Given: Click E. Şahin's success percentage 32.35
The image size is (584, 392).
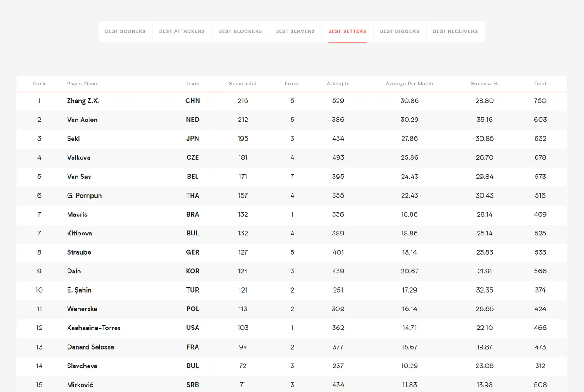Looking at the screenshot, I should tap(485, 290).
